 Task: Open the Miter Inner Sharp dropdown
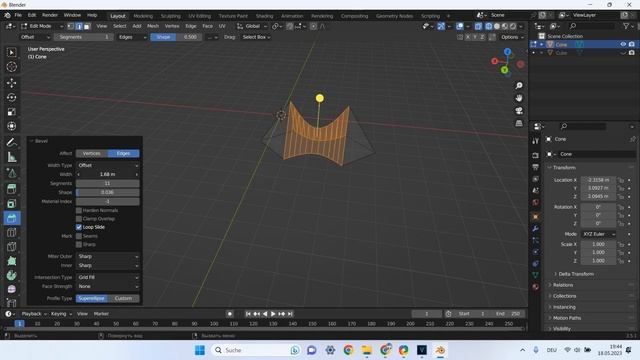(x=108, y=265)
